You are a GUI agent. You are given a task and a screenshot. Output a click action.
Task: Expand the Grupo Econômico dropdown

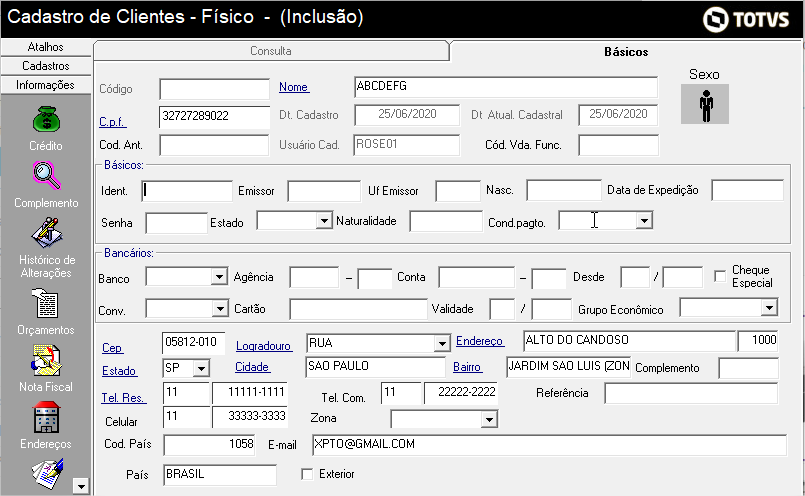coord(769,308)
